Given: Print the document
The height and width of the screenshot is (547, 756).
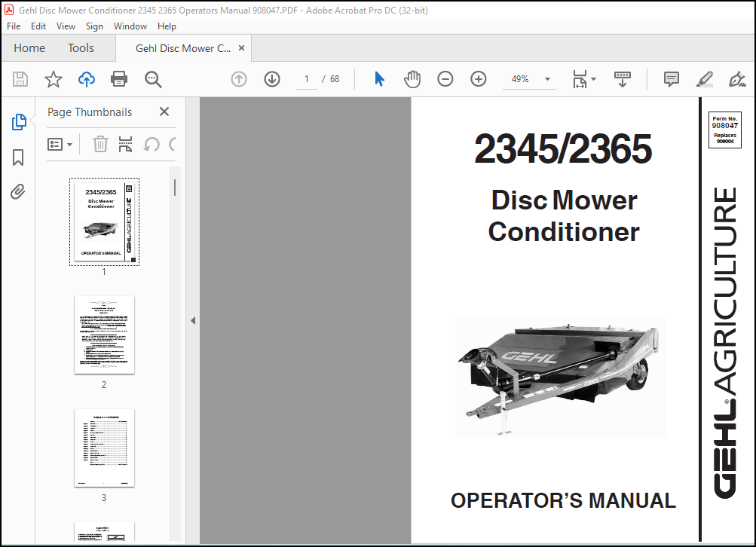Looking at the screenshot, I should (x=119, y=79).
